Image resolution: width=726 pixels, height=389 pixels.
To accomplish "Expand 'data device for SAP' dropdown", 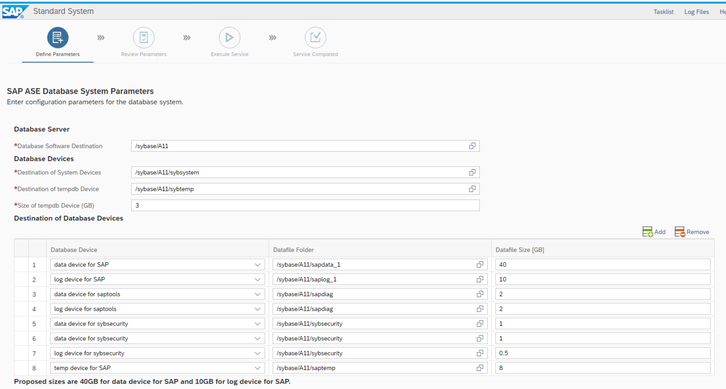I will coord(257,264).
